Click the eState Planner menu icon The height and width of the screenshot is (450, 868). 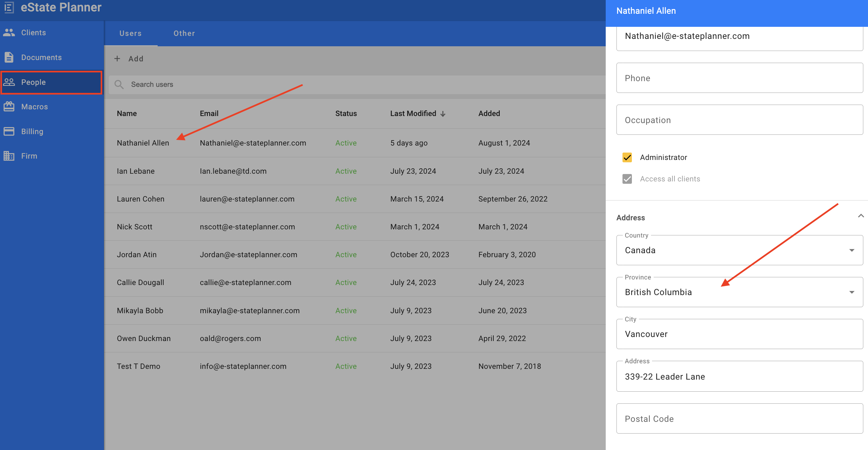click(x=9, y=7)
